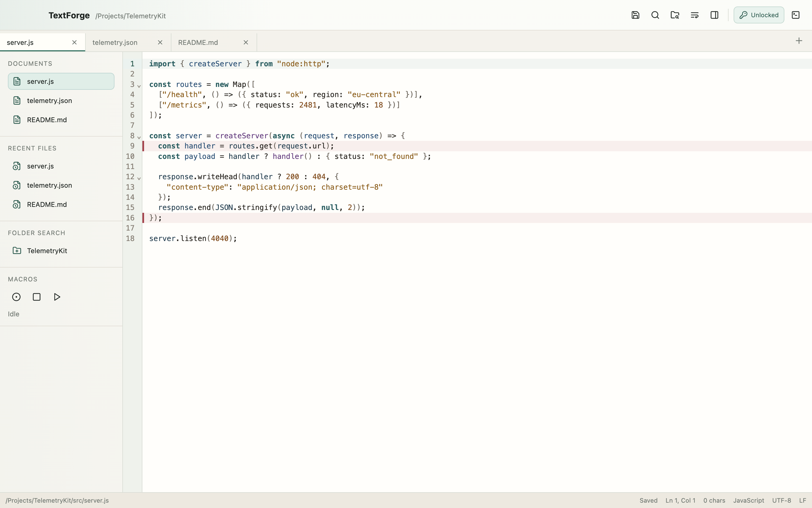Click the Saved status indicator
The height and width of the screenshot is (508, 812).
coord(648,500)
